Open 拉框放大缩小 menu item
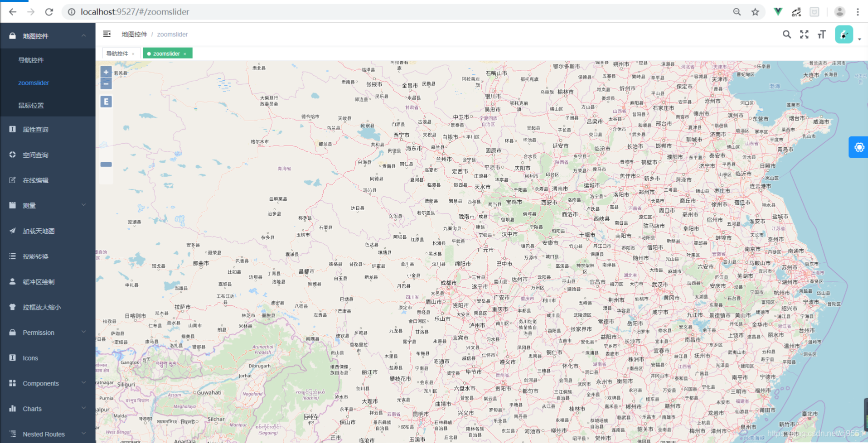 (48, 307)
